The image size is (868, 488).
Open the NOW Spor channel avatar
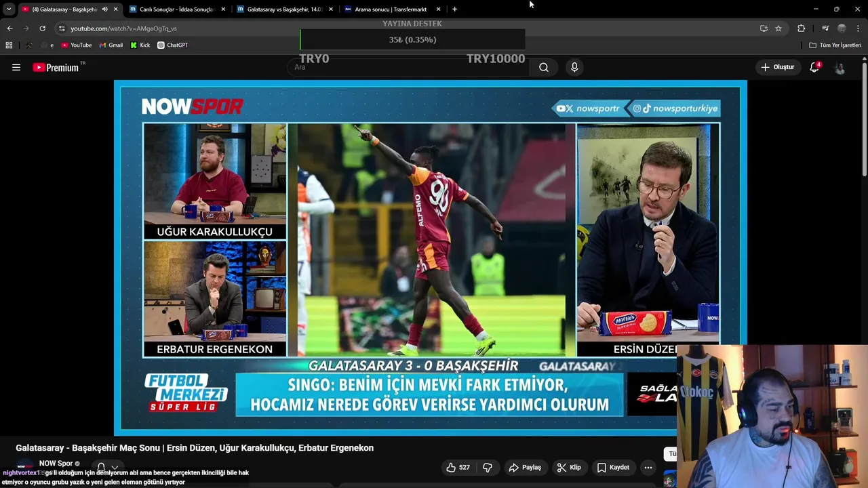(25, 468)
